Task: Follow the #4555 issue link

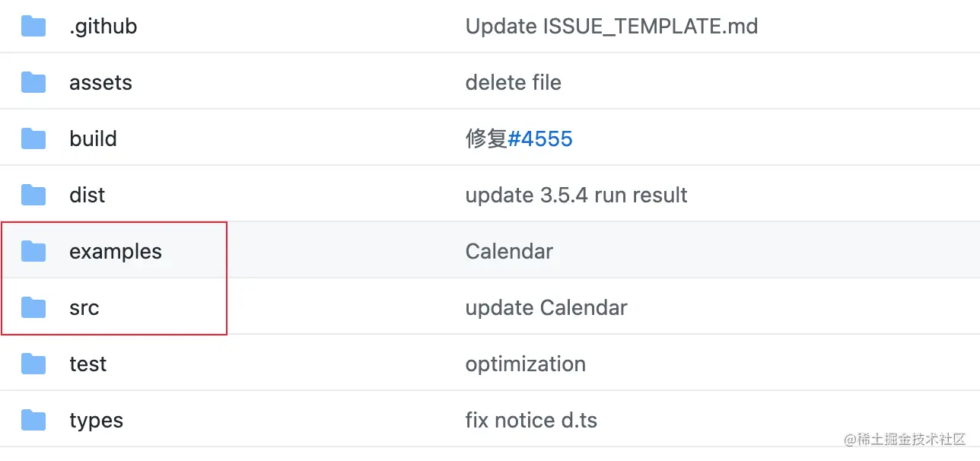Action: (540, 138)
